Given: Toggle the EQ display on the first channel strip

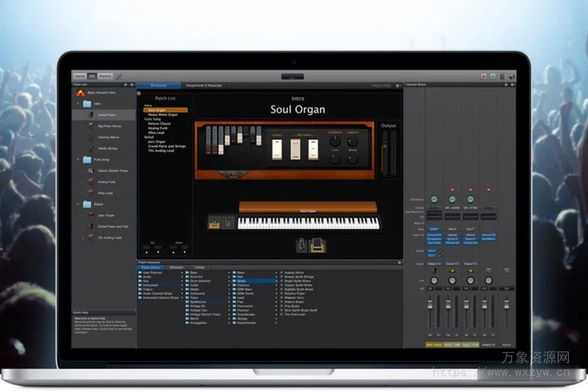Looking at the screenshot, I should [434, 216].
